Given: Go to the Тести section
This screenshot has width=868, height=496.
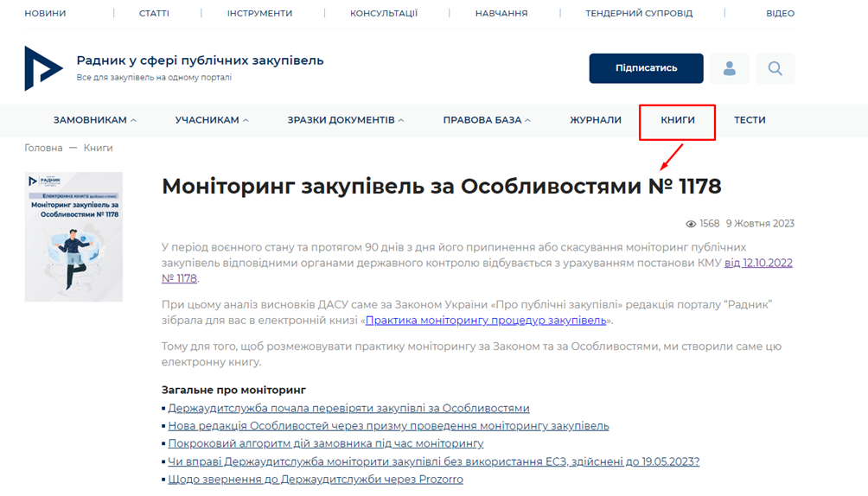Looking at the screenshot, I should (x=750, y=120).
